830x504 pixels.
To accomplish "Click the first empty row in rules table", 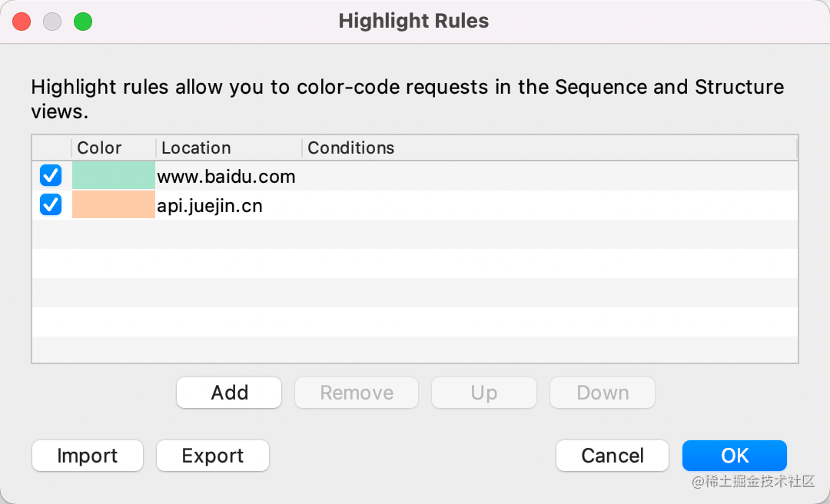I will coord(415,235).
